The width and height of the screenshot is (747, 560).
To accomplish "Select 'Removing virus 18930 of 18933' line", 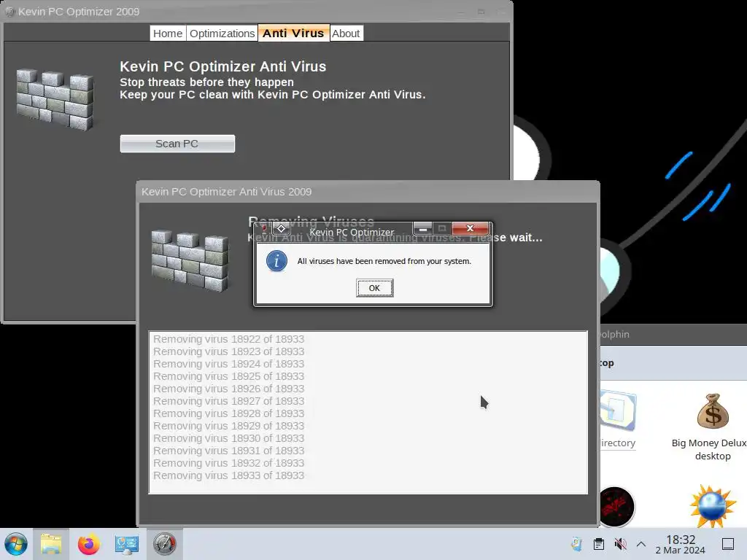I will (x=228, y=438).
